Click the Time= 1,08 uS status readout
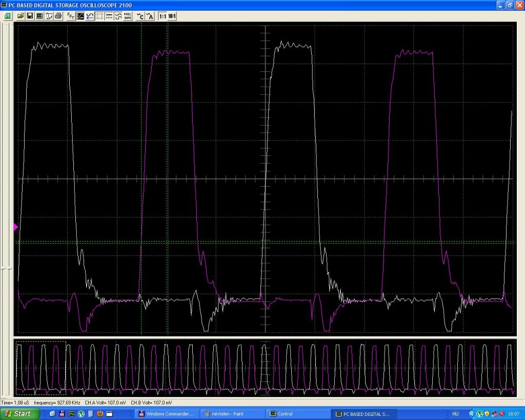The height and width of the screenshot is (420, 525). click(x=15, y=403)
